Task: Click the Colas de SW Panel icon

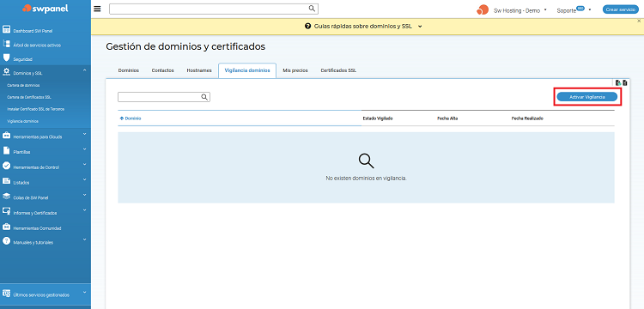Action: click(x=6, y=197)
